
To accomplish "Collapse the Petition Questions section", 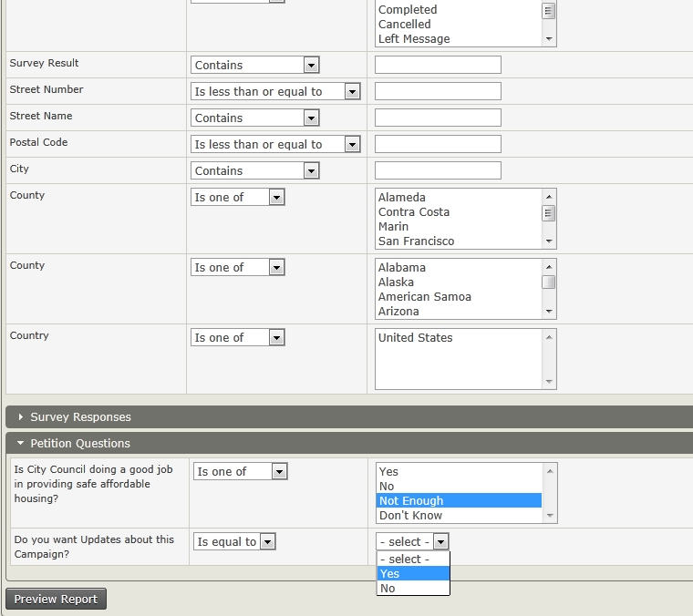I will 80,443.
